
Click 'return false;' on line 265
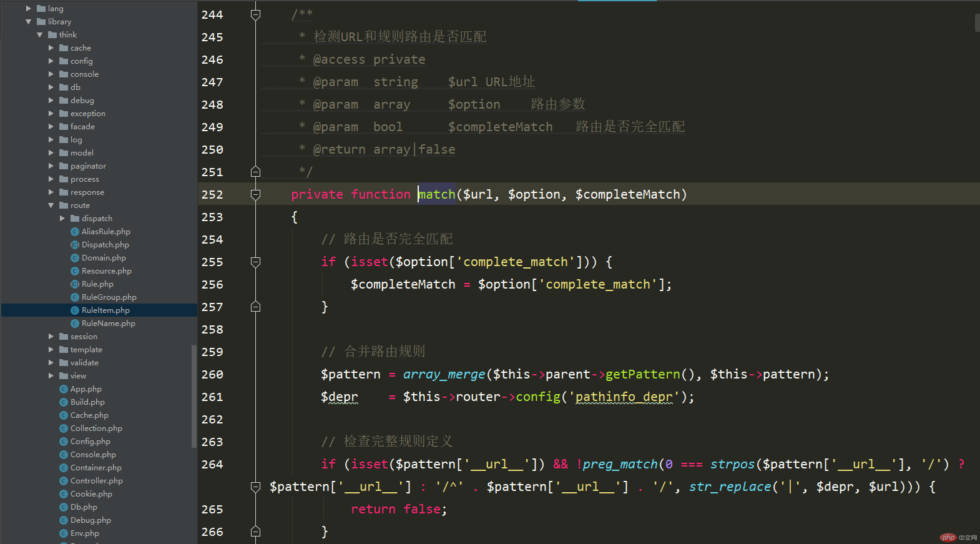click(x=399, y=509)
